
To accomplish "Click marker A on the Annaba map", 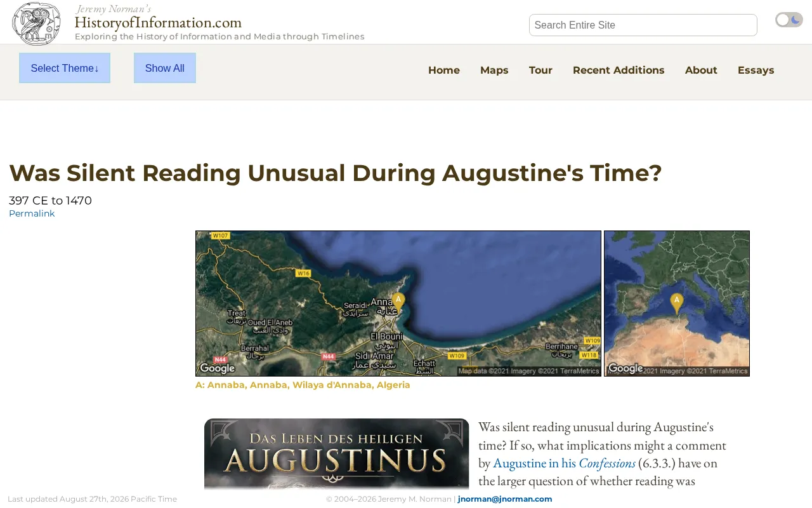I will [398, 301].
